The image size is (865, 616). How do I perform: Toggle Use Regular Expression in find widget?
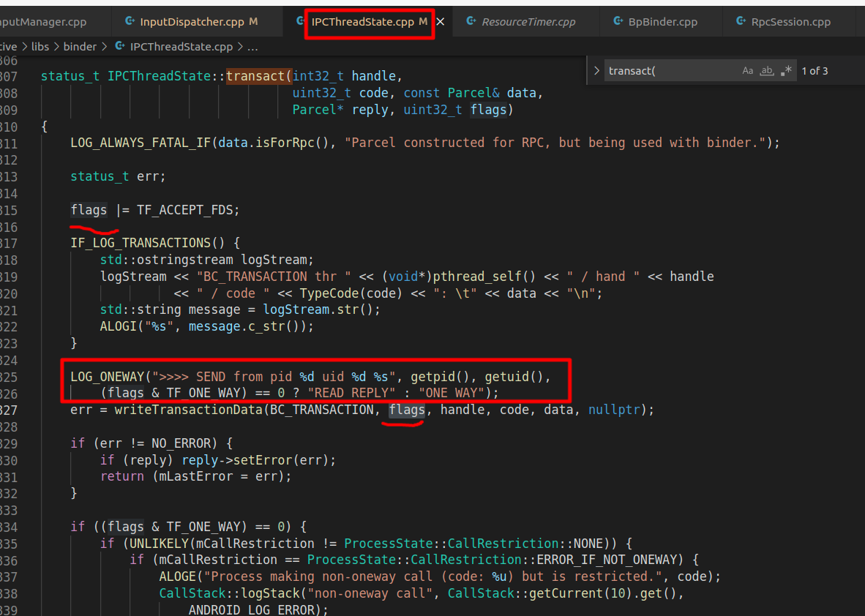786,70
